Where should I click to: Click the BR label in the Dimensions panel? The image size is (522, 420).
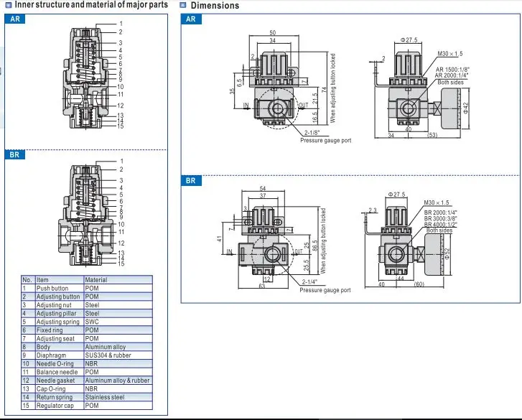(191, 181)
